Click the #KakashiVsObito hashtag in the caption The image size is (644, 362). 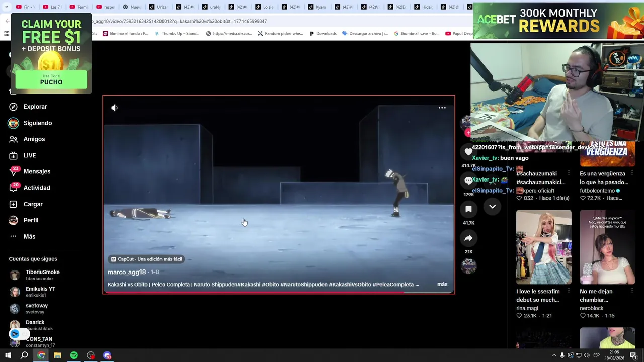pyautogui.click(x=350, y=284)
